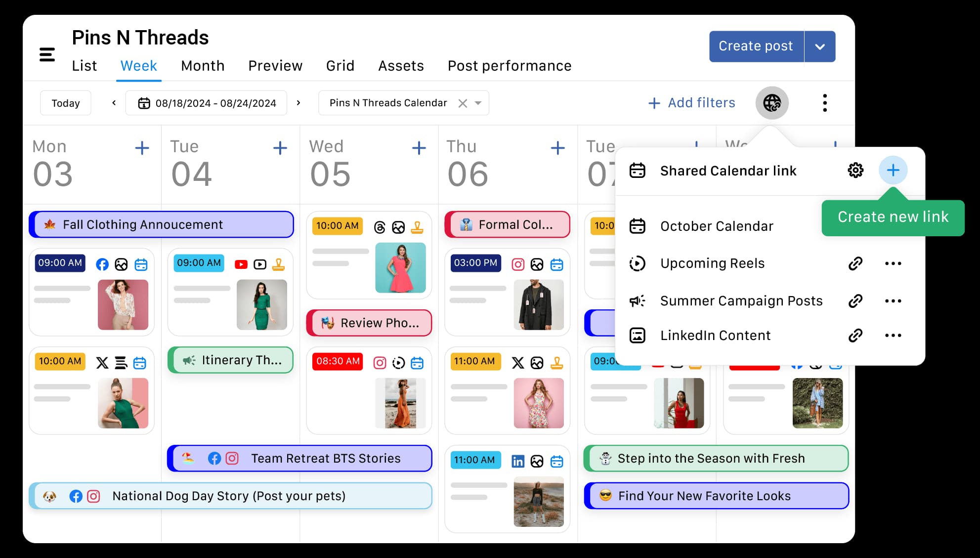Open the Create post dropdown arrow
This screenshot has height=558, width=980.
pyautogui.click(x=820, y=46)
